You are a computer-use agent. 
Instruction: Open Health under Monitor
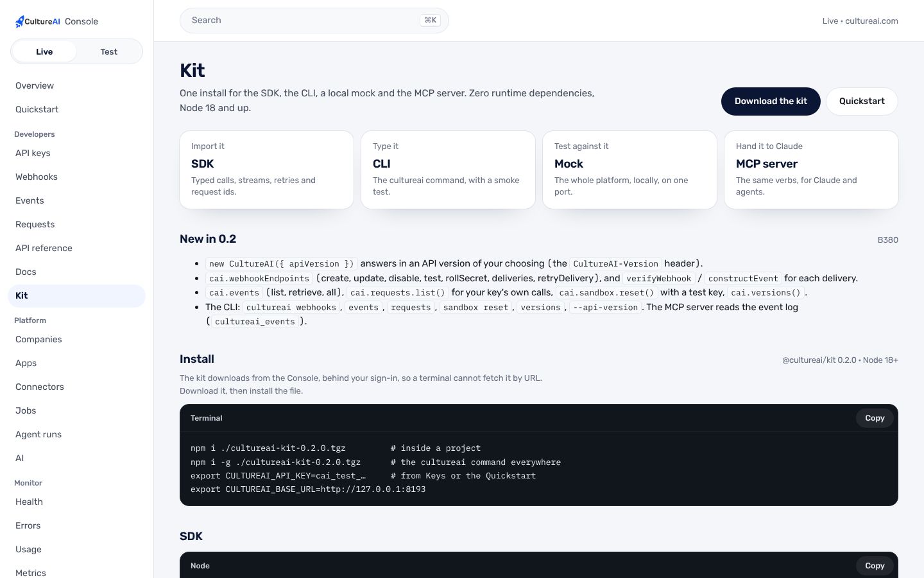tap(76, 502)
